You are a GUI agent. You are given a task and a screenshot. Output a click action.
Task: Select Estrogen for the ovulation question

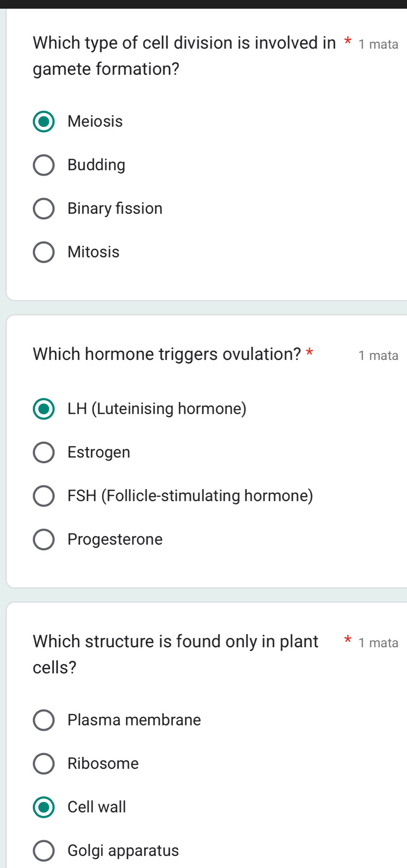[x=99, y=453]
